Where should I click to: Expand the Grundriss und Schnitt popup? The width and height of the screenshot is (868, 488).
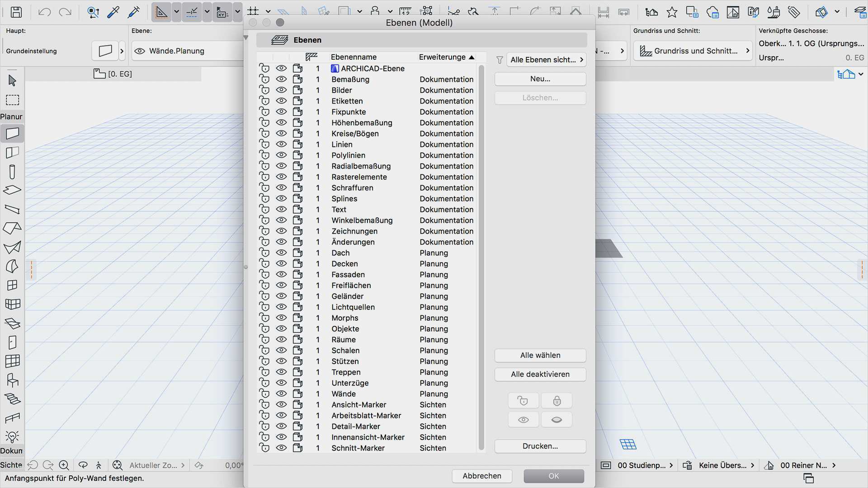(x=693, y=51)
